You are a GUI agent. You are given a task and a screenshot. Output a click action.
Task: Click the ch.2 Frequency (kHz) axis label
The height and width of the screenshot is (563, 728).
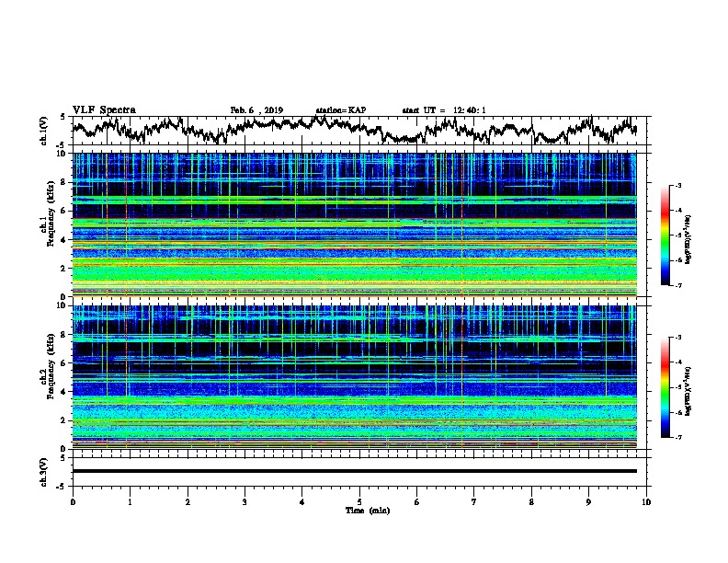pos(49,366)
